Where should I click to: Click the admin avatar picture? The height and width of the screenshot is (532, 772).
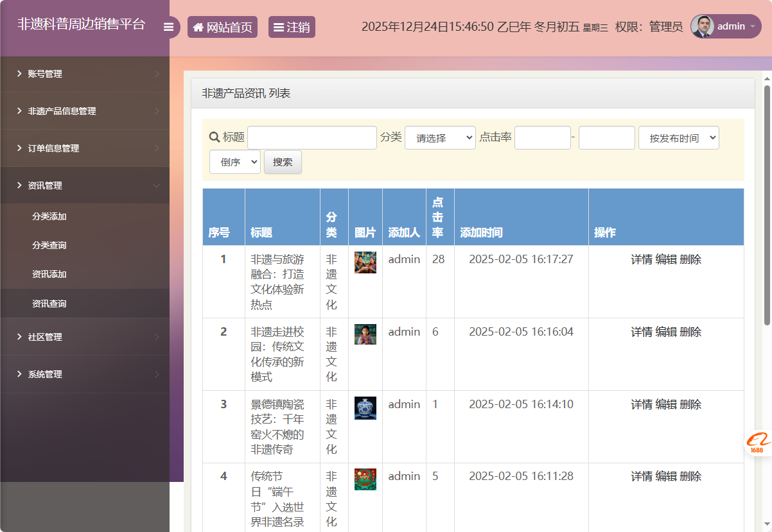(702, 26)
